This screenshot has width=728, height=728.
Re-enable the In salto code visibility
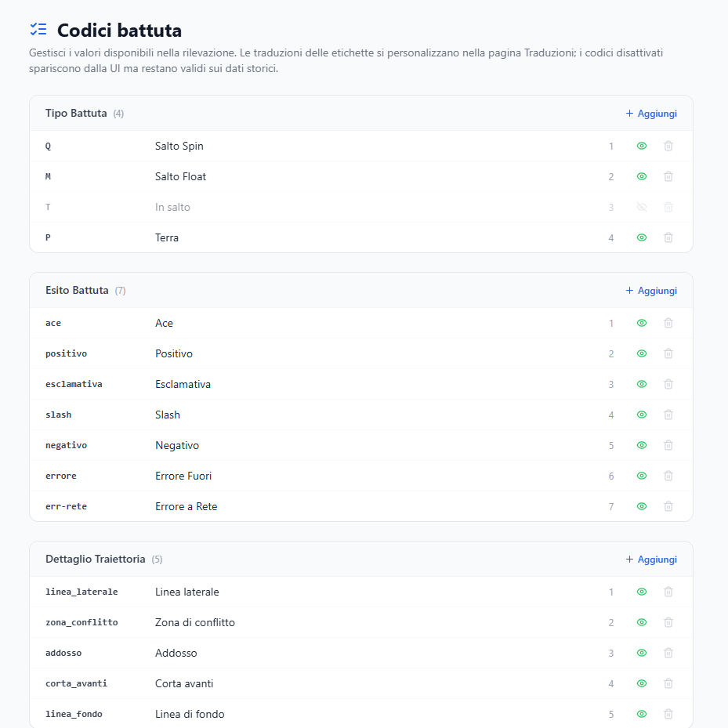pos(642,207)
